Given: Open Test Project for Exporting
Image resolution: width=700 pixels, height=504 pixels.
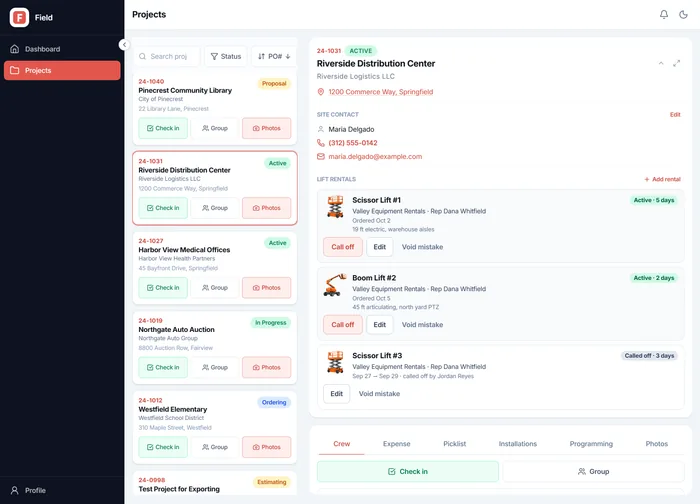Looking at the screenshot, I should [179, 489].
